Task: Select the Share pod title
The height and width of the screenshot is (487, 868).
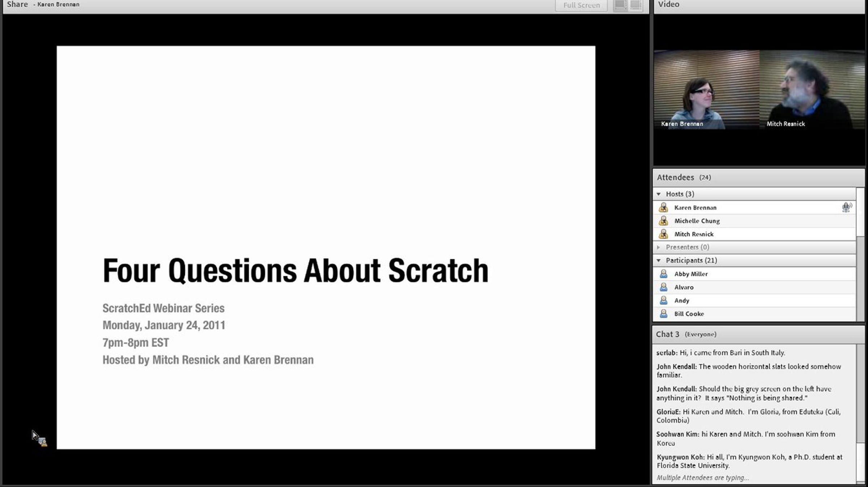Action: point(17,4)
